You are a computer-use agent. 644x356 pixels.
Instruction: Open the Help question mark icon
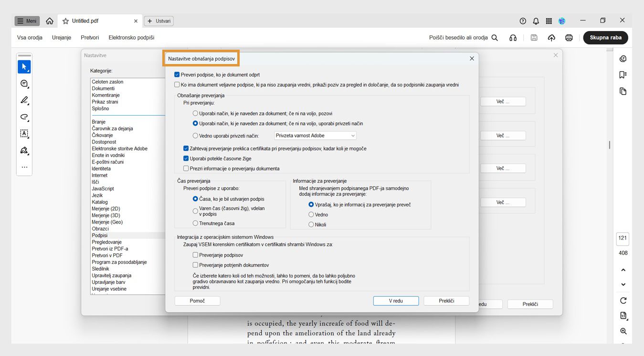point(523,21)
